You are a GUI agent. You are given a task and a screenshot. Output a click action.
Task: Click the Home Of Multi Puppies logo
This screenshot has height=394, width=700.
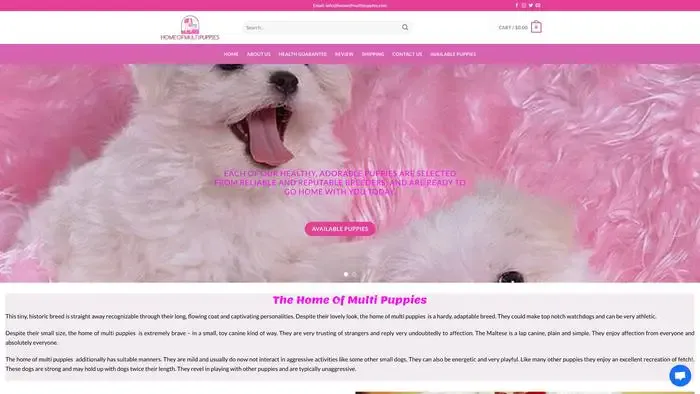pyautogui.click(x=190, y=28)
